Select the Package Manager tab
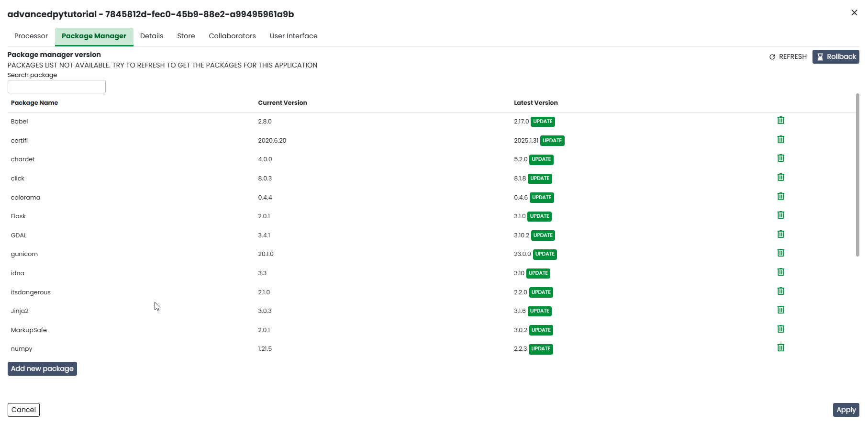This screenshot has width=868, height=425. point(94,36)
